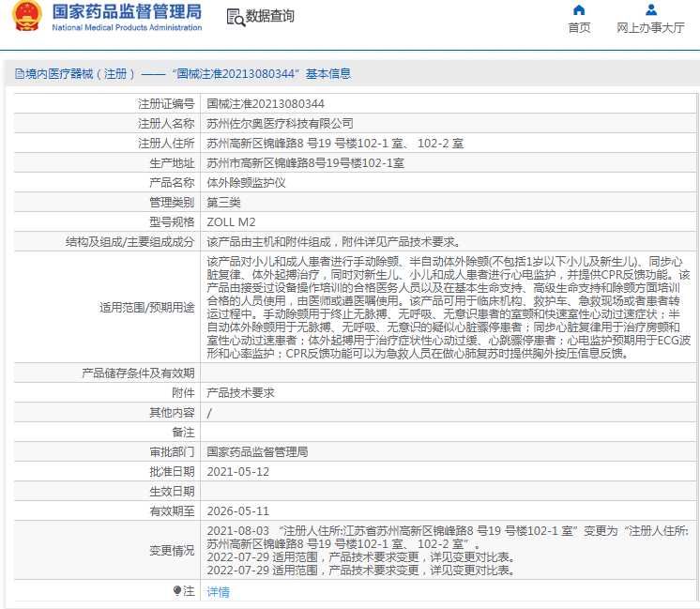700x609 pixels.
Task: Click the 首页 home icon
Action: 579,9
